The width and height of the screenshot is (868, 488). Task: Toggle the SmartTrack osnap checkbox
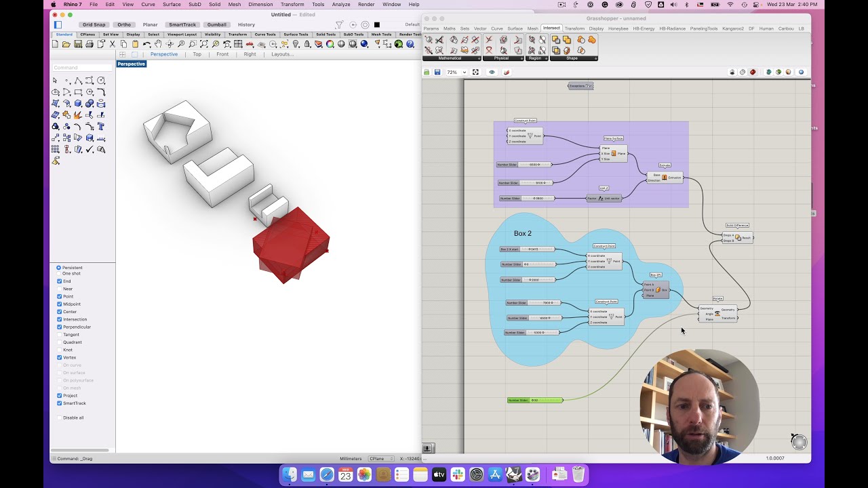click(x=59, y=403)
